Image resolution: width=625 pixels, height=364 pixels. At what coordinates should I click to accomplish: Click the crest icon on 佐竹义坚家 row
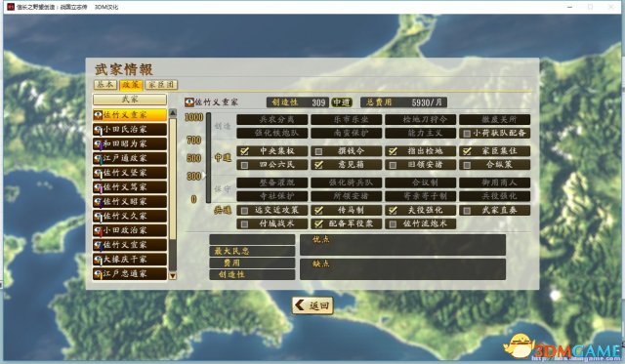[x=98, y=173]
